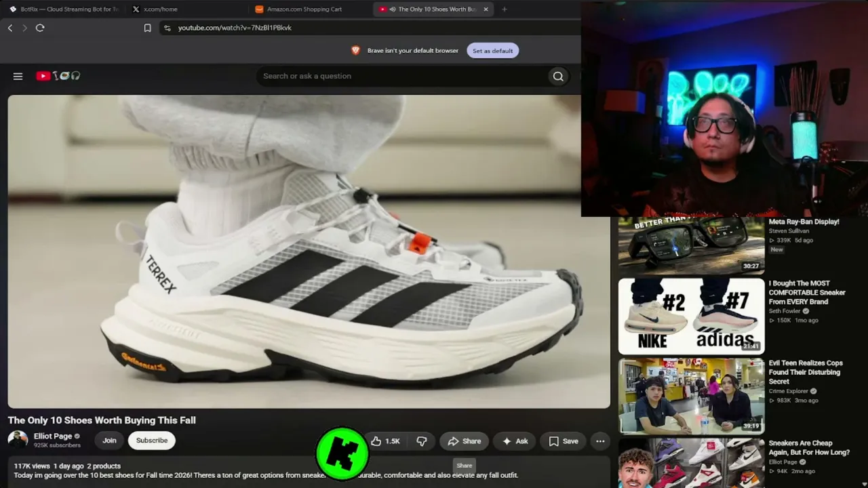Open the YouTube guide hamburger menu
Screen dimensions: 868x488
(x=18, y=76)
